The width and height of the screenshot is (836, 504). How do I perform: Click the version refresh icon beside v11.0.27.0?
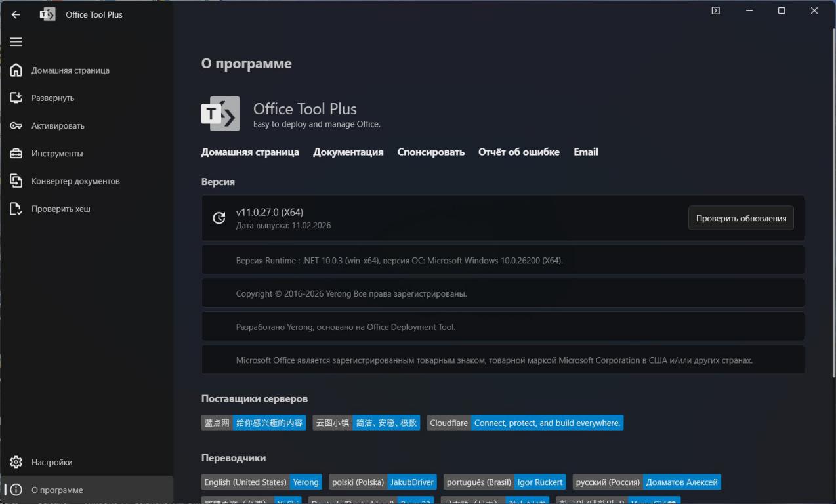click(x=219, y=218)
